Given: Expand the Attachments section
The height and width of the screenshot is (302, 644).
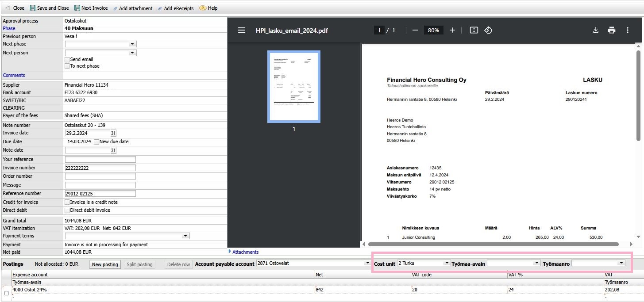Looking at the screenshot, I should [x=243, y=252].
